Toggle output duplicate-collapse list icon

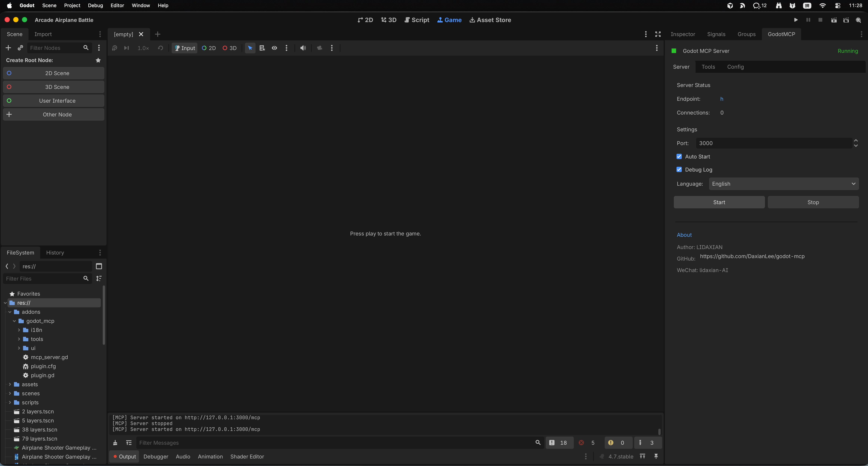[x=129, y=443]
